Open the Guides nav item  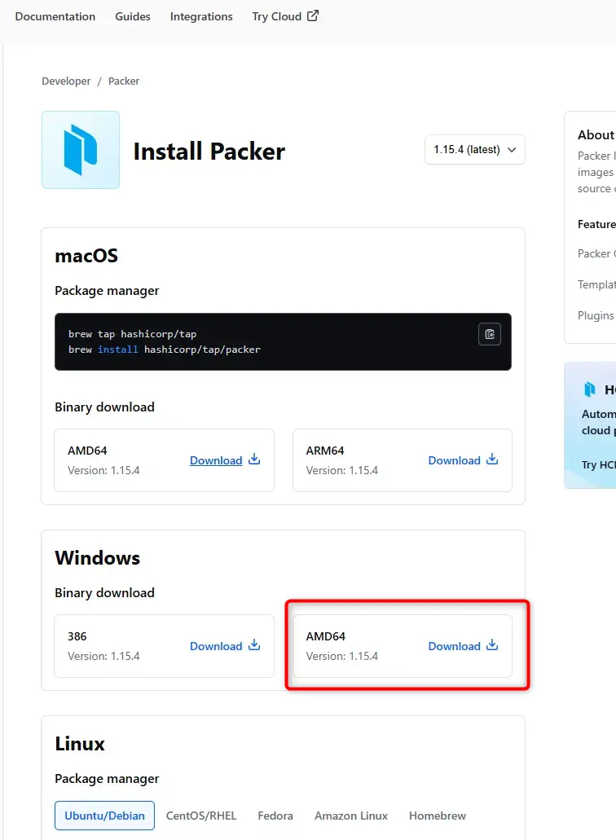[x=133, y=16]
